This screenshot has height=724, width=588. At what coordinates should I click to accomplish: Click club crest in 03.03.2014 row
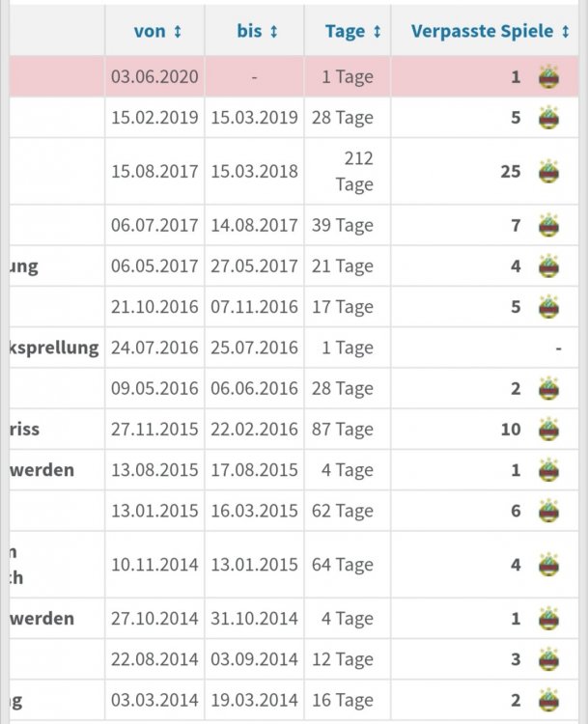point(548,701)
